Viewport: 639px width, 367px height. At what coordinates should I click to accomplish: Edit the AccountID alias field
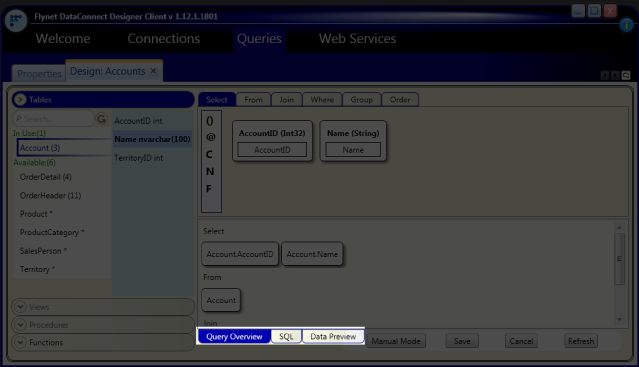[272, 149]
